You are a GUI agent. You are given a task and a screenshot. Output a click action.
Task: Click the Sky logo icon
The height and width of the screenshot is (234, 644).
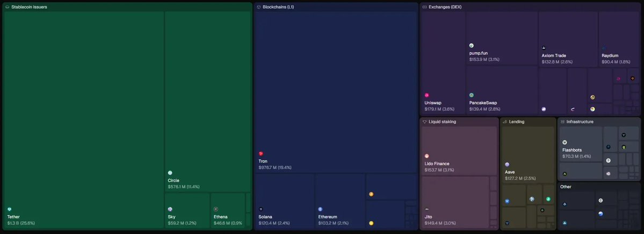pos(170,209)
